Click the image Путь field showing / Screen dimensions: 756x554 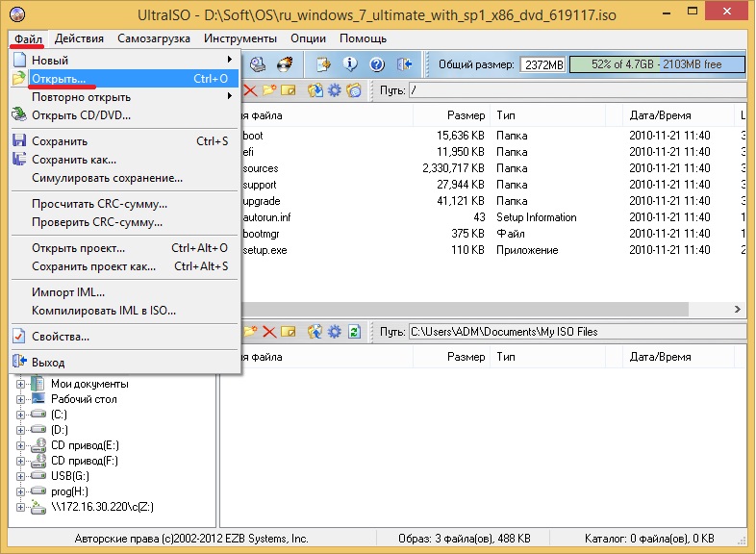(577, 90)
